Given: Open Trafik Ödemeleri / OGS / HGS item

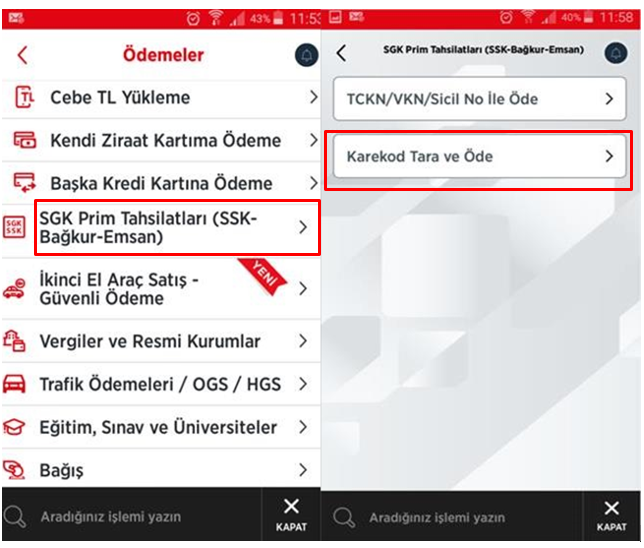Looking at the screenshot, I should (x=161, y=384).
